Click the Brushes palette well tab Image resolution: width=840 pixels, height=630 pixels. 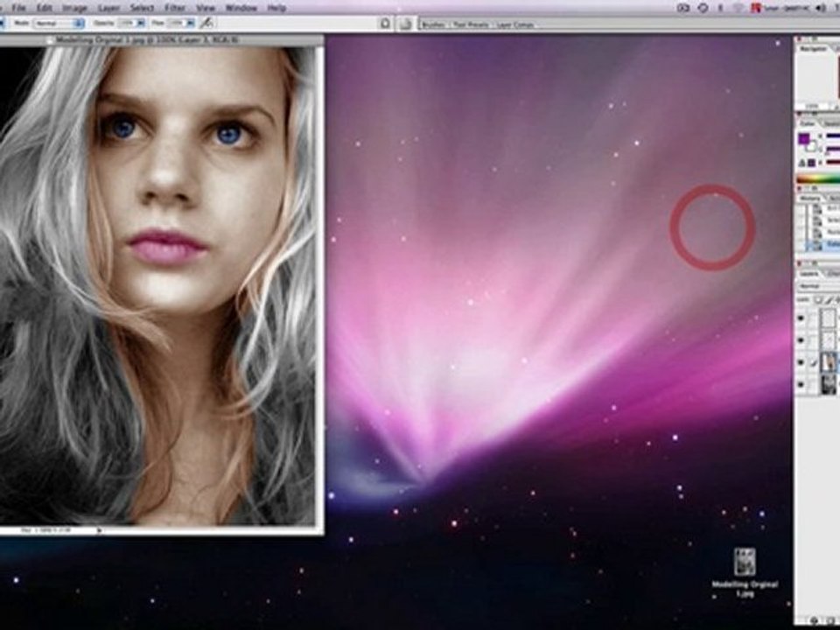tap(433, 24)
